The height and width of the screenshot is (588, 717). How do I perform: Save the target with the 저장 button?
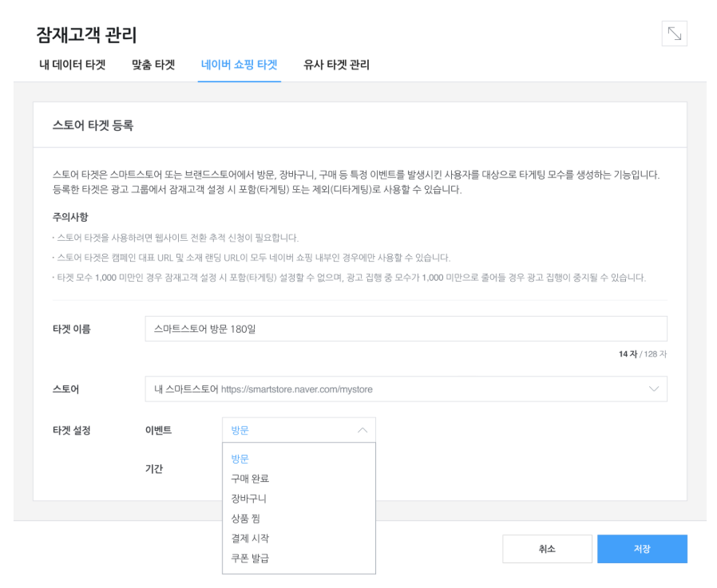tap(642, 549)
